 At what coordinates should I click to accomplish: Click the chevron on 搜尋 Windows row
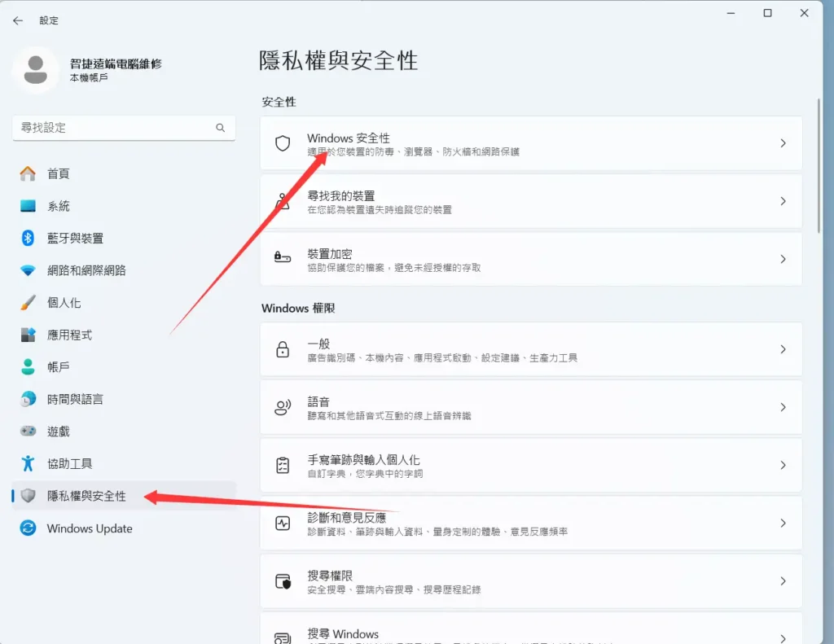[783, 637]
